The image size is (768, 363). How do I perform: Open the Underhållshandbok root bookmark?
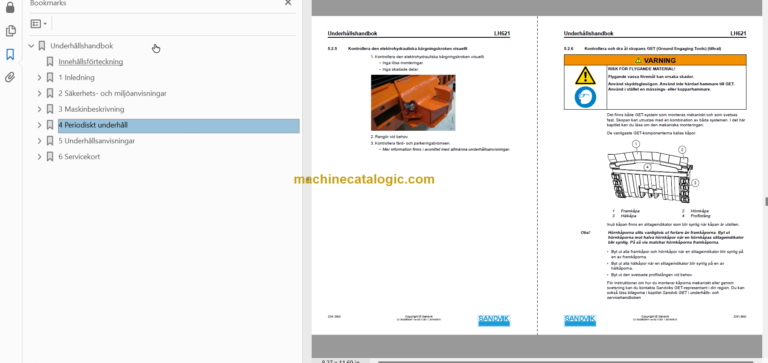pos(81,46)
